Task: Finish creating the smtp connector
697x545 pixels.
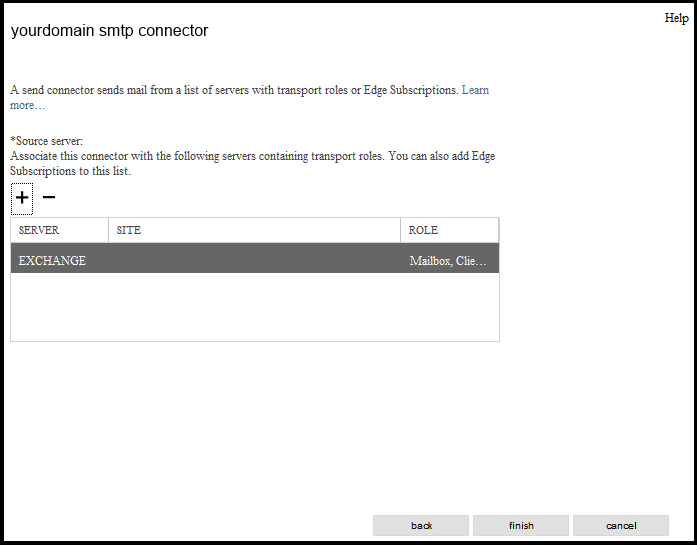Action: [521, 525]
